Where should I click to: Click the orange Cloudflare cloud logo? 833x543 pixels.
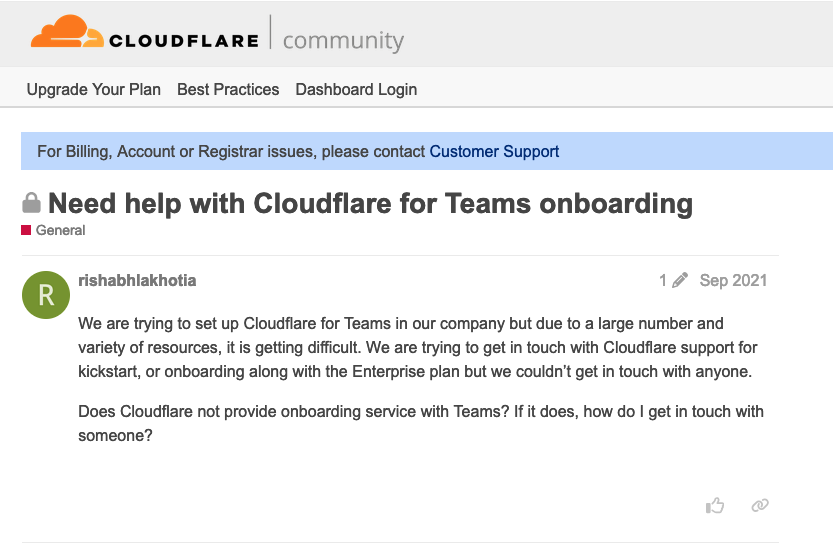click(67, 32)
